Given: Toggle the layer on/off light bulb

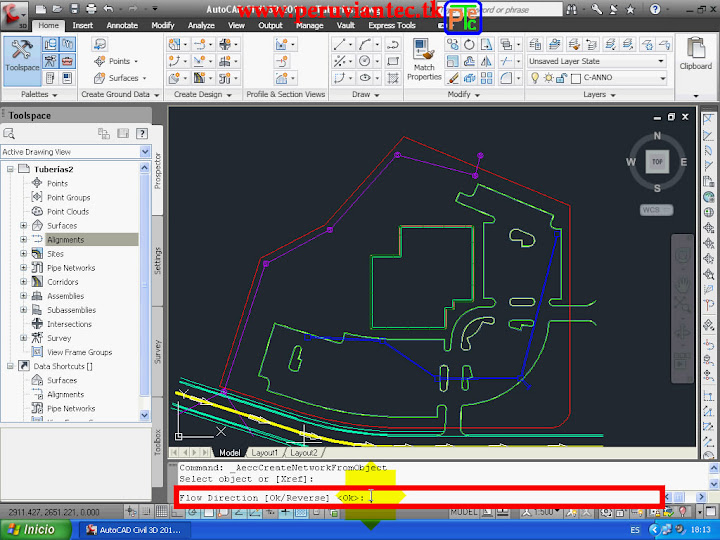Looking at the screenshot, I should 534,78.
